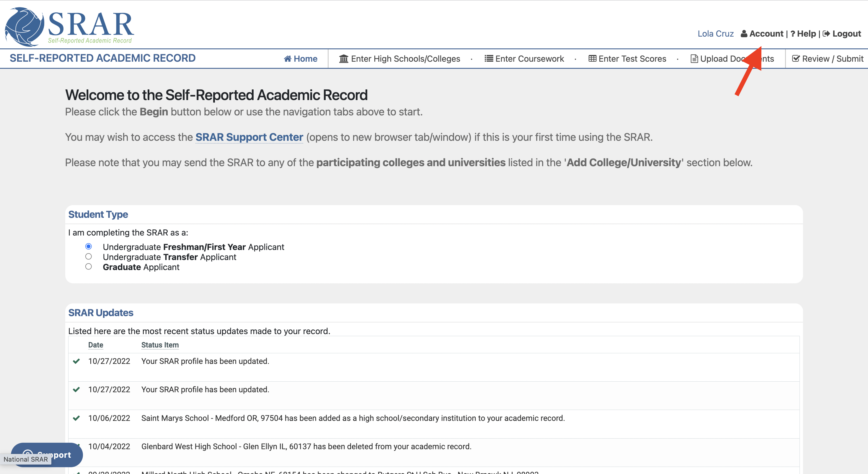
Task: Select Undergraduate Transfer Applicant radio
Action: [88, 257]
